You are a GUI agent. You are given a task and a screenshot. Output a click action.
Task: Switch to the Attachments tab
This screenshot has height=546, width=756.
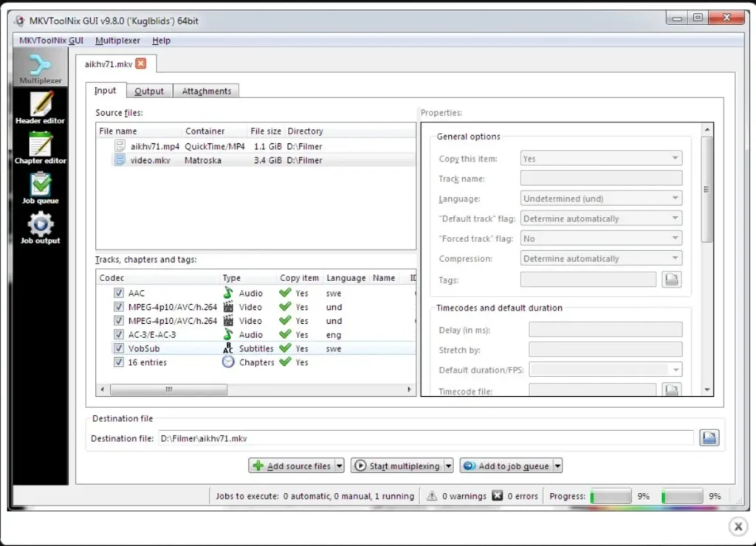click(206, 90)
